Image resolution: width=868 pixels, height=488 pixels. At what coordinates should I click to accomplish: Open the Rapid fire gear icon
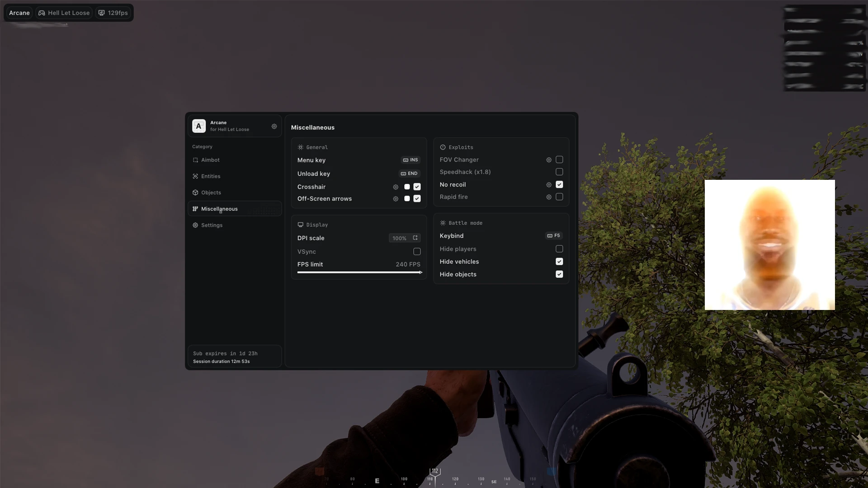point(549,197)
